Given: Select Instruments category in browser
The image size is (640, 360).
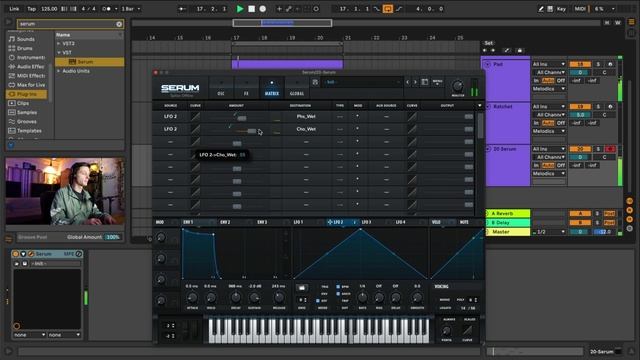Looking at the screenshot, I should (x=27, y=58).
